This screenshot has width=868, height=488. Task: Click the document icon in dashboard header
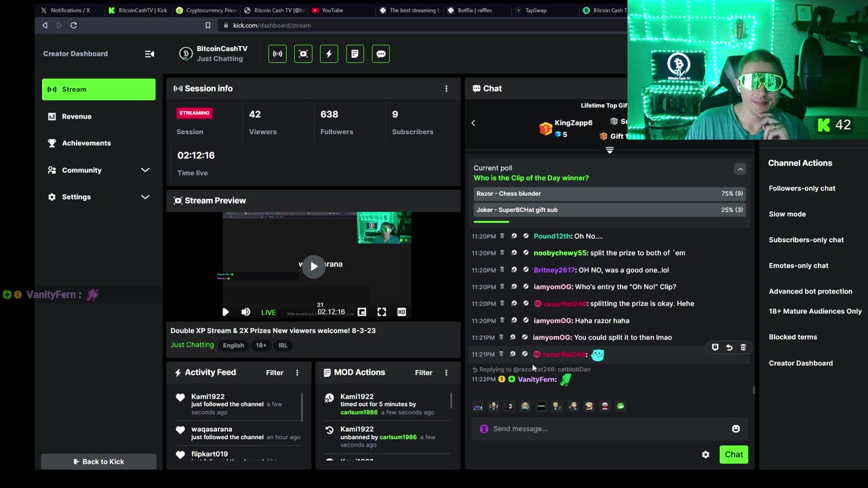(x=355, y=54)
